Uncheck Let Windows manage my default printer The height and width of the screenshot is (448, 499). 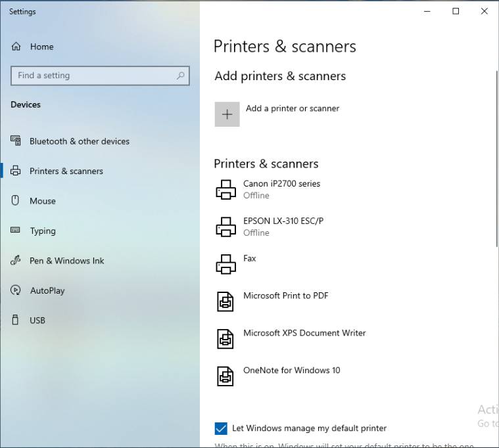pyautogui.click(x=221, y=428)
